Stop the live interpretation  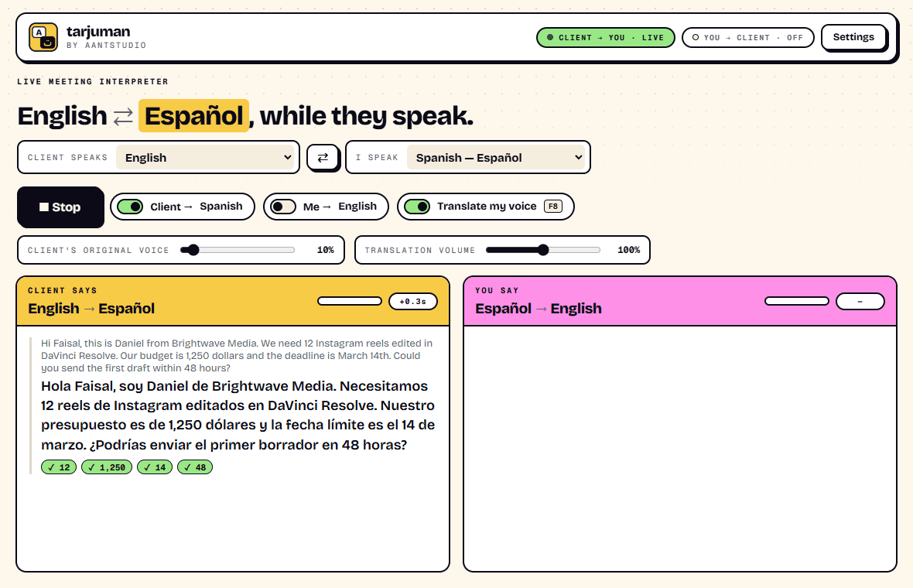pos(60,207)
